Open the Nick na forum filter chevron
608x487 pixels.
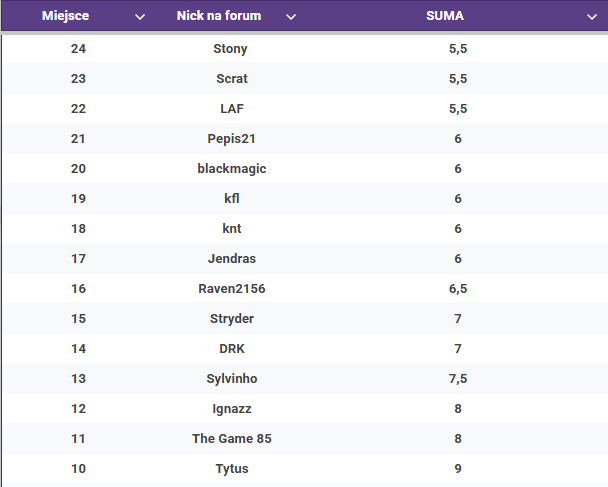coord(291,17)
